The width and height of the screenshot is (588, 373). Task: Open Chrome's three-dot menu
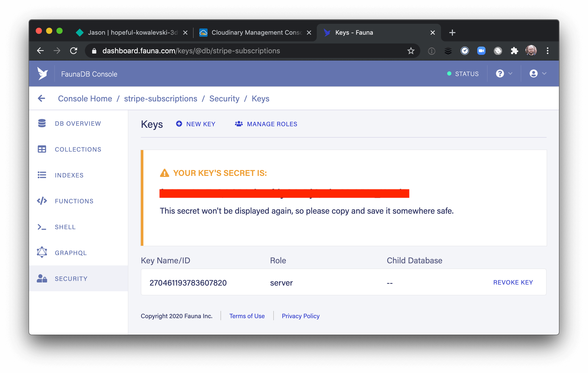548,51
